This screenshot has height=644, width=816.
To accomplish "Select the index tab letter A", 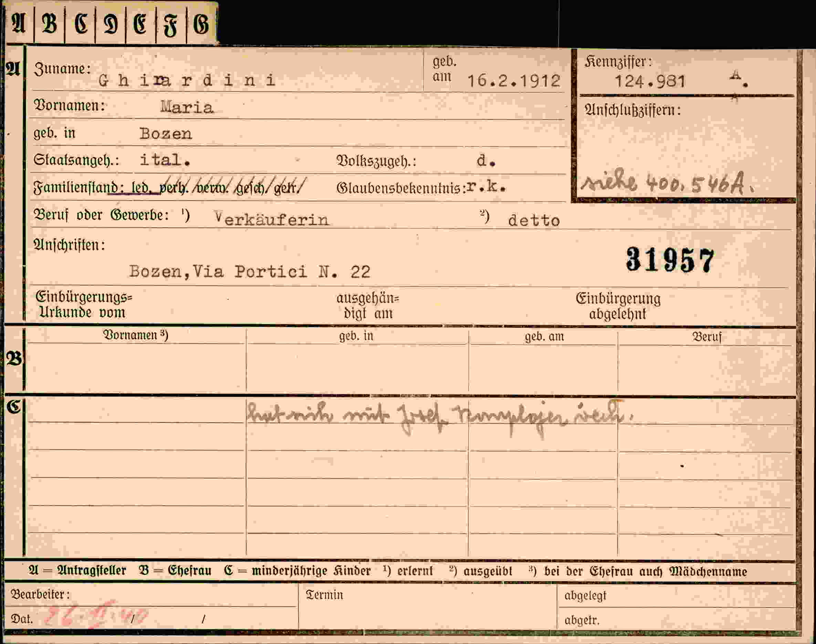I will coord(19,24).
